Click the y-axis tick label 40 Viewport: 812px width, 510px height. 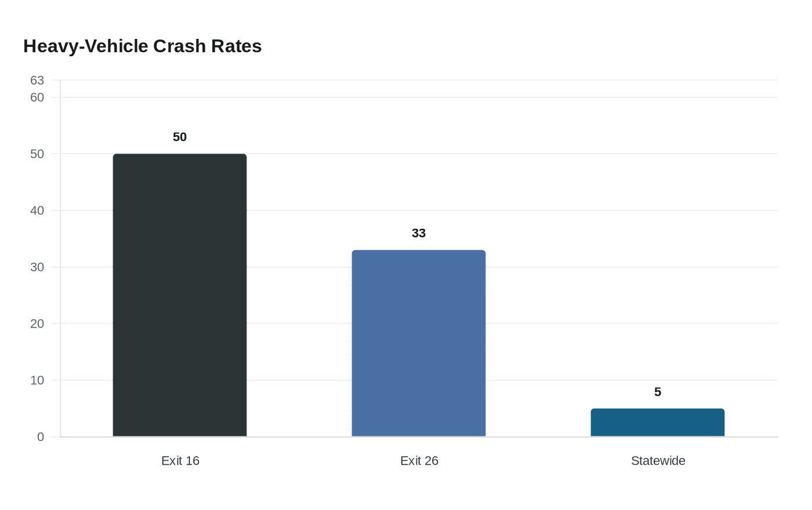pos(37,210)
